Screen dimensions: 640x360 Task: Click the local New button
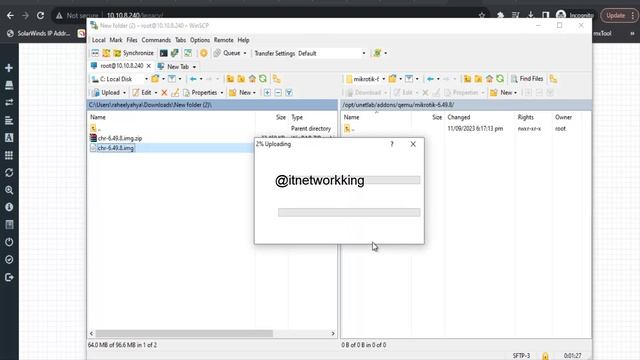click(240, 93)
